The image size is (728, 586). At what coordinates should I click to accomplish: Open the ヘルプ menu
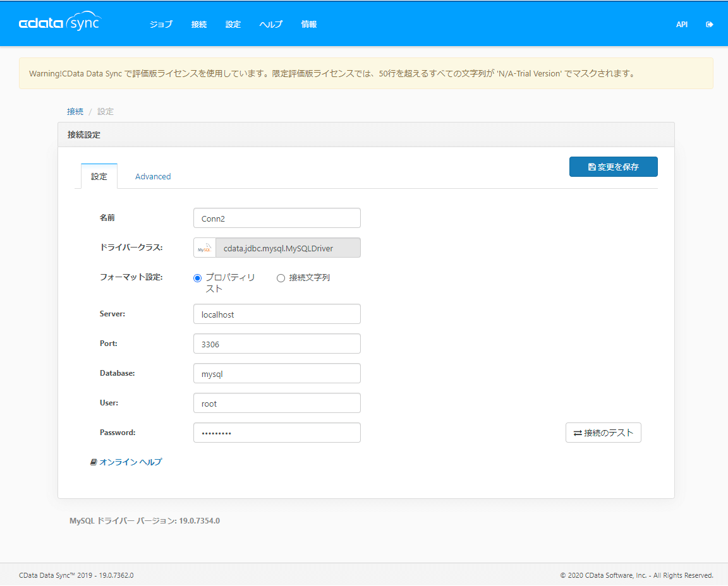(270, 25)
